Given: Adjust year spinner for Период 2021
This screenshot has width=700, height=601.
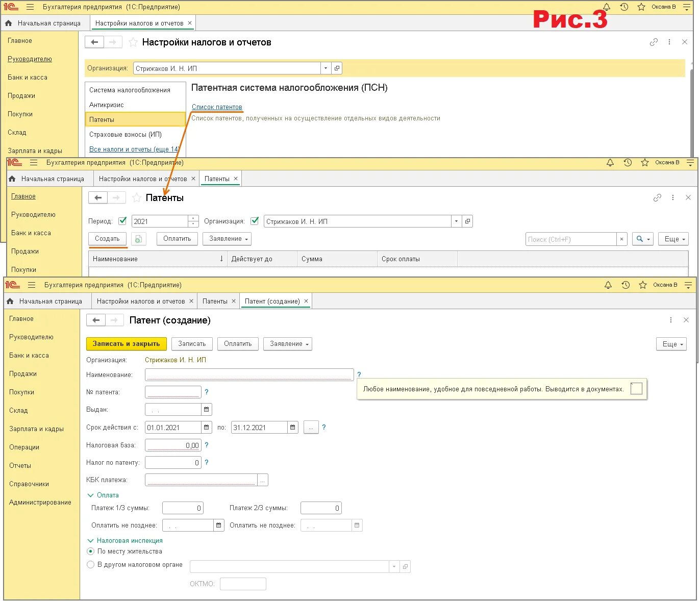Looking at the screenshot, I should (x=193, y=221).
